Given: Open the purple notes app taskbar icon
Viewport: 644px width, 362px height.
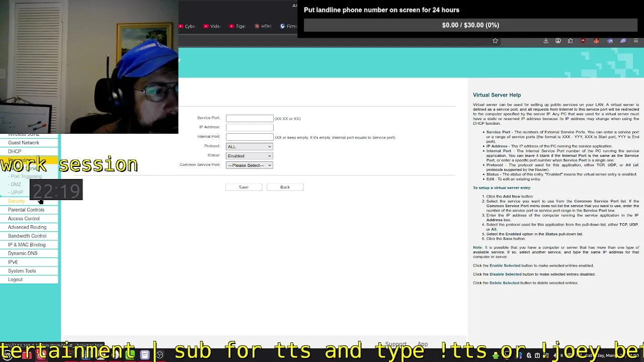Looking at the screenshot, I should pyautogui.click(x=144, y=355).
